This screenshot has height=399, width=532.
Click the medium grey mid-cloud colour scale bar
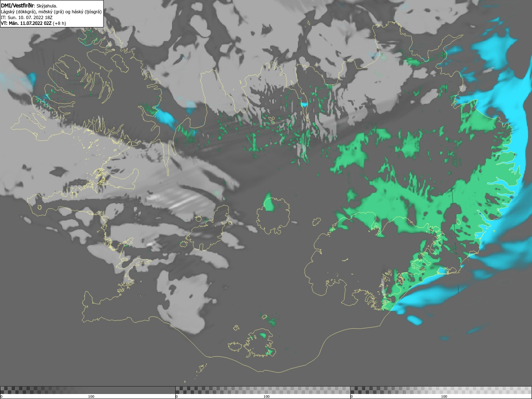pyautogui.click(x=263, y=390)
